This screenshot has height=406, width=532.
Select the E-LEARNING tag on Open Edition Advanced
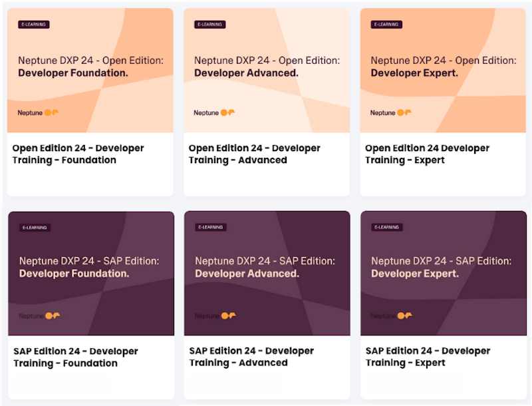coord(209,25)
